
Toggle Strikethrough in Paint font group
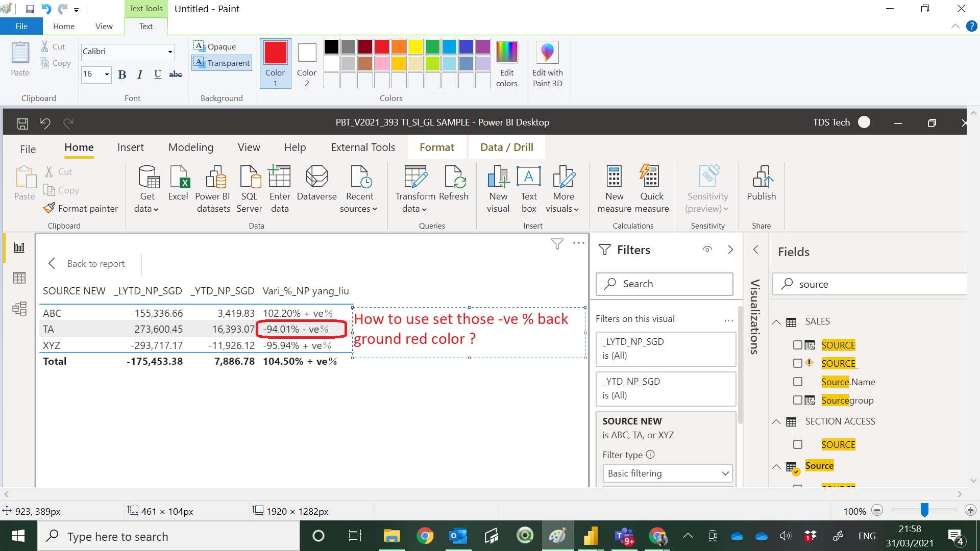tap(176, 74)
